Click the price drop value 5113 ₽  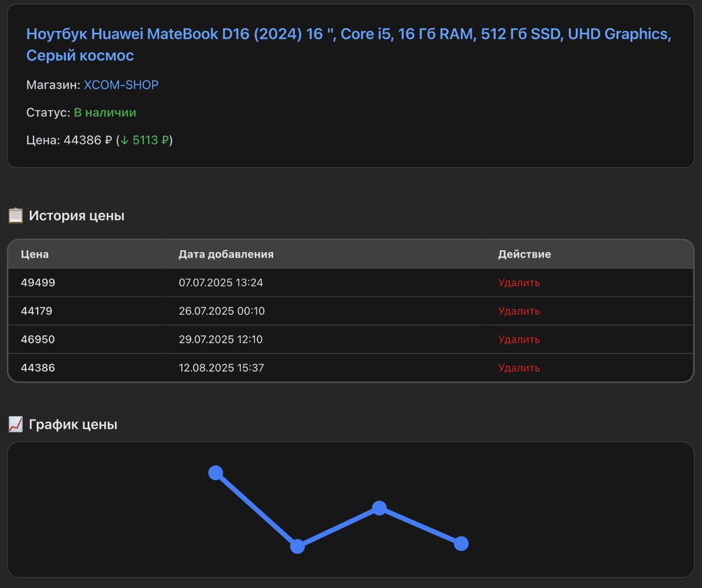point(150,140)
